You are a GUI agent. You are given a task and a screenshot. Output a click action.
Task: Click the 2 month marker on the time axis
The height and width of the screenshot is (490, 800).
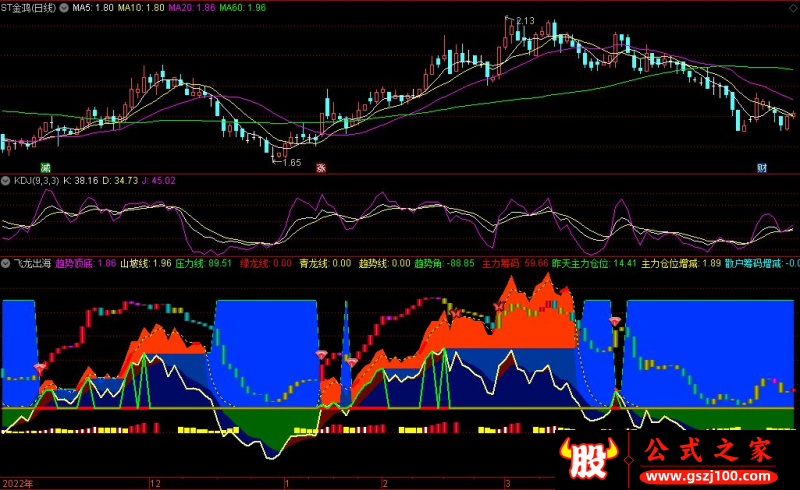(x=385, y=483)
